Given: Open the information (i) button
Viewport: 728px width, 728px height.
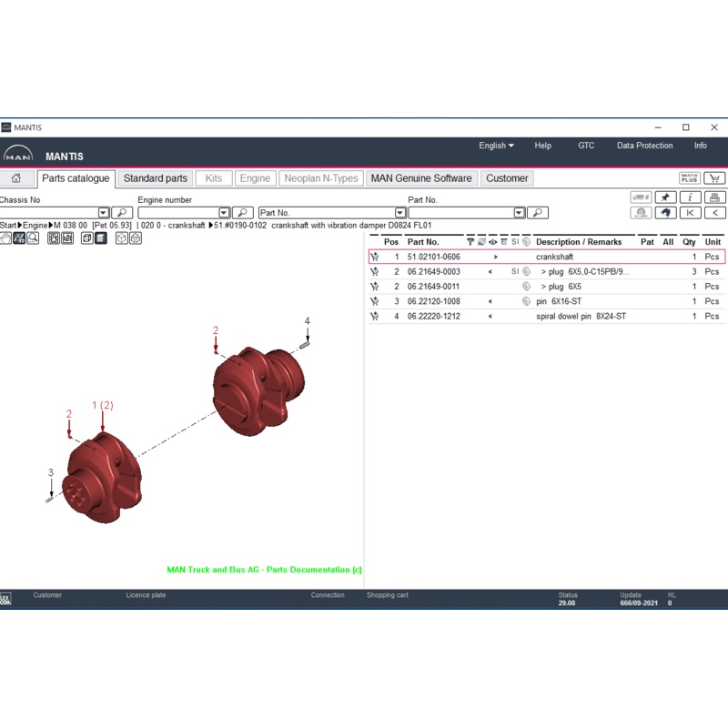Looking at the screenshot, I should pyautogui.click(x=691, y=197).
